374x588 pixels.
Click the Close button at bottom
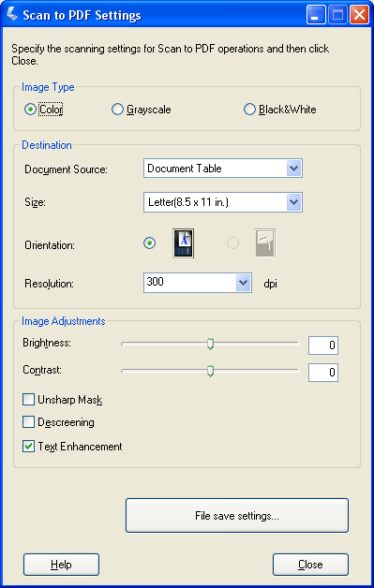(x=310, y=565)
